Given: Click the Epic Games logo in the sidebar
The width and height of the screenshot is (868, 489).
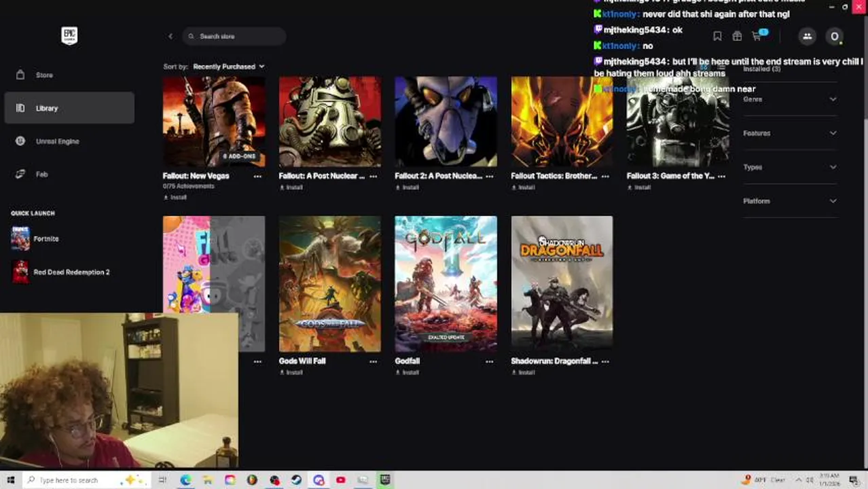Looking at the screenshot, I should coord(69,35).
